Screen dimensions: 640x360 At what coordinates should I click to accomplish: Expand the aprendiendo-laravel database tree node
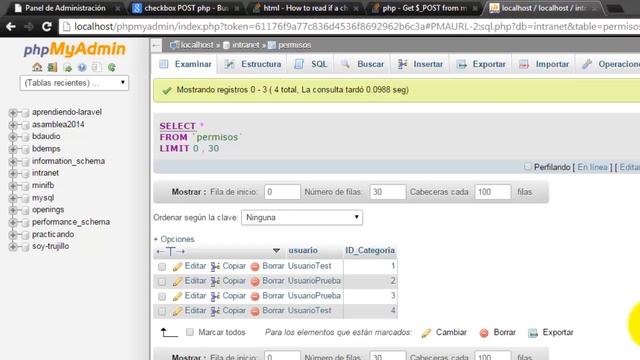click(13, 112)
